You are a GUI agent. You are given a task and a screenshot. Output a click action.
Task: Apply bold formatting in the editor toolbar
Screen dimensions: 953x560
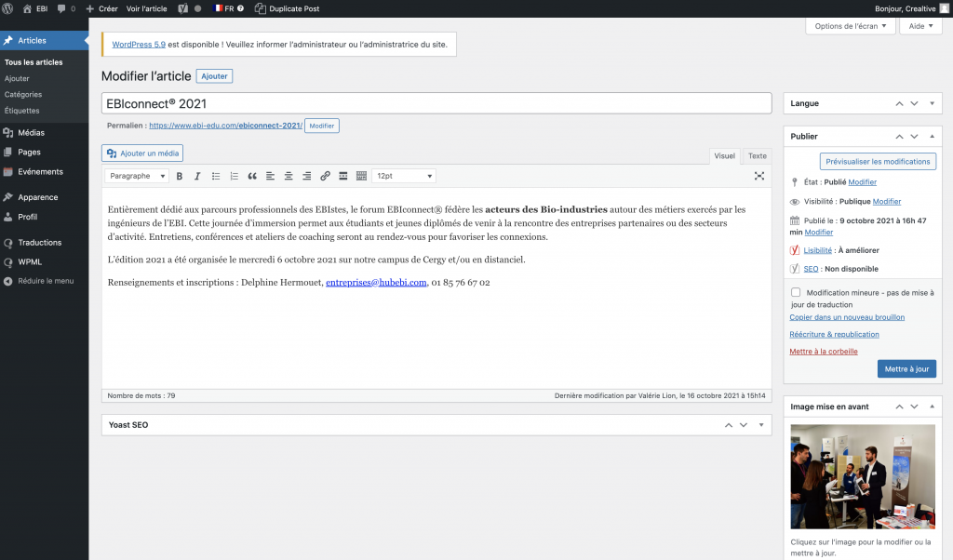[x=180, y=176]
